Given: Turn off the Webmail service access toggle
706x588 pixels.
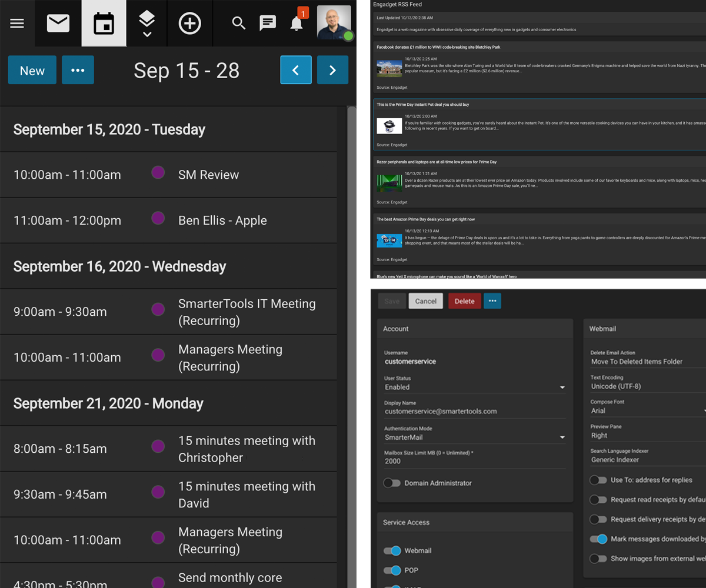Looking at the screenshot, I should pyautogui.click(x=392, y=550).
